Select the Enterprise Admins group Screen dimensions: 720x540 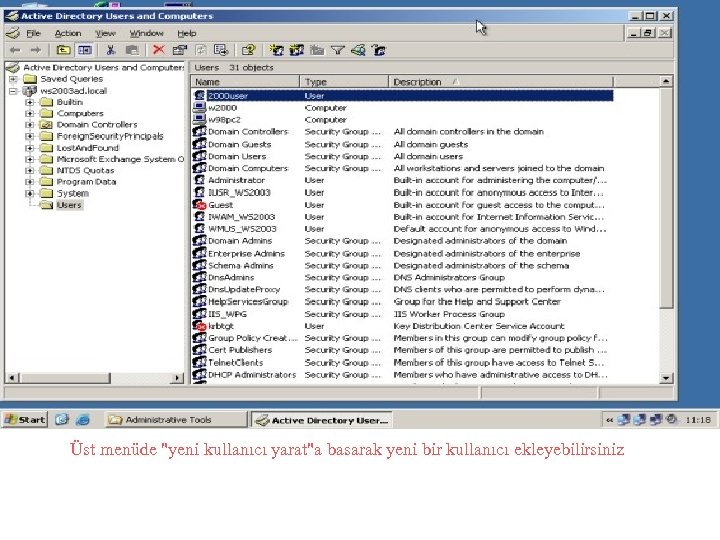coord(402,253)
